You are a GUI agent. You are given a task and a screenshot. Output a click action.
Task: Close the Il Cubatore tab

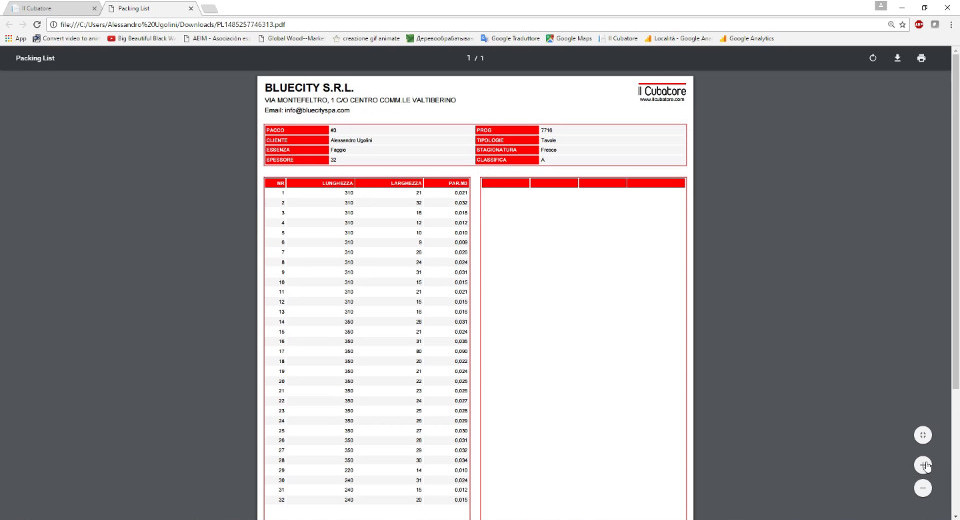tap(94, 9)
